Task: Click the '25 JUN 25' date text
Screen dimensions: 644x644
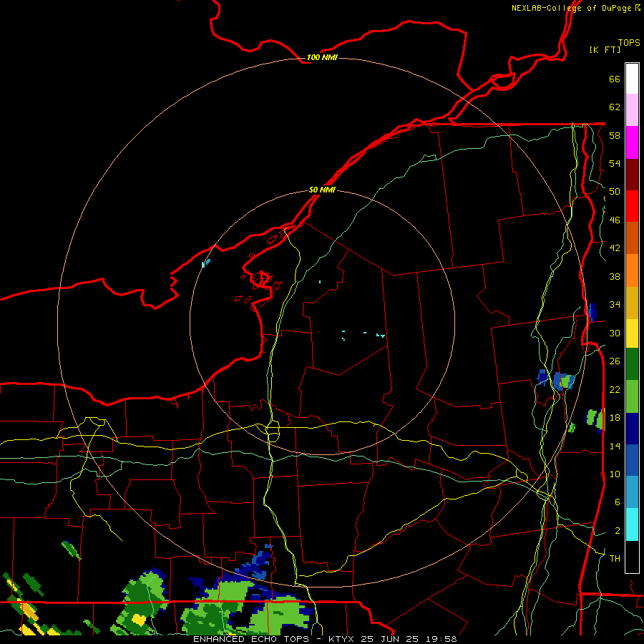Action: 390,639
